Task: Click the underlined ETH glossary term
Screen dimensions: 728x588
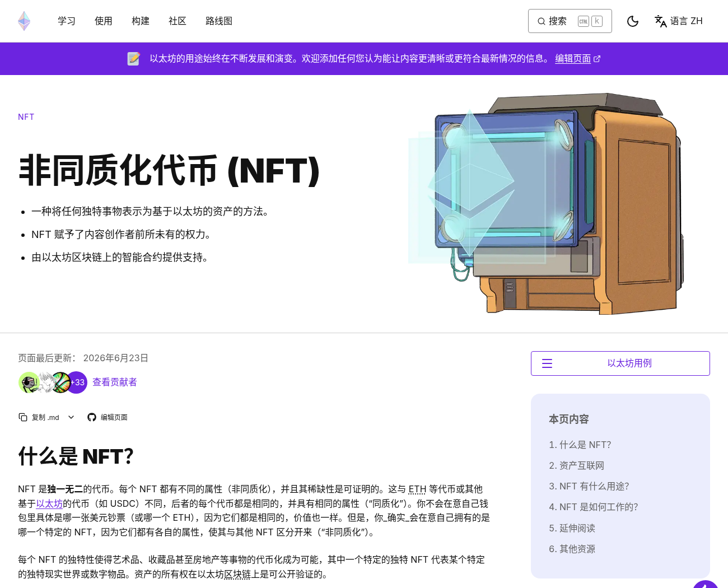Action: [x=417, y=489]
